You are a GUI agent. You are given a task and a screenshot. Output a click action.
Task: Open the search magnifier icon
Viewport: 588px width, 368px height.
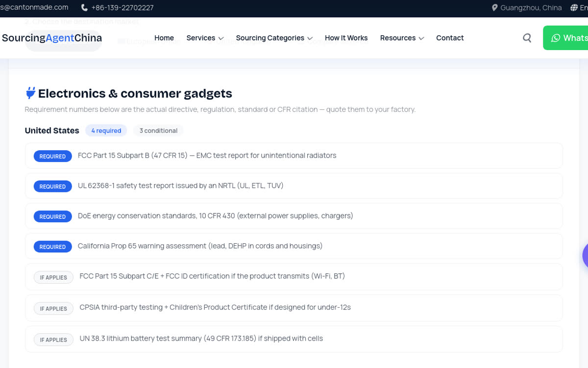(x=527, y=38)
